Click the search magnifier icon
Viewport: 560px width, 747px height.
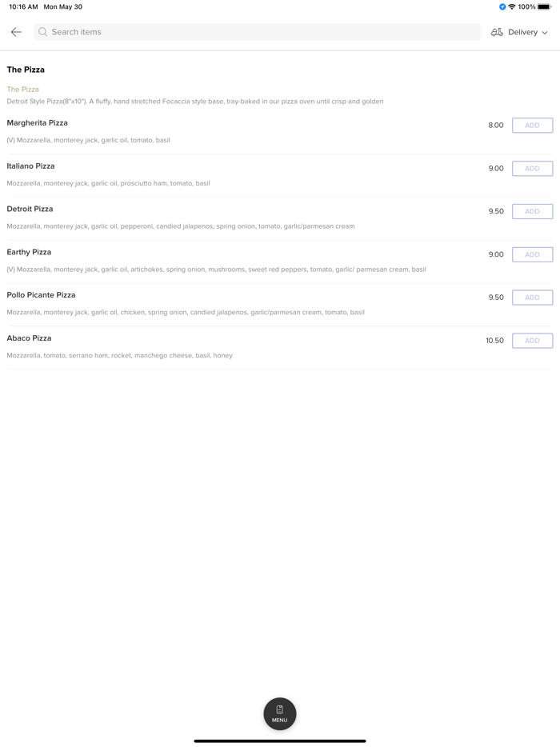[x=43, y=32]
